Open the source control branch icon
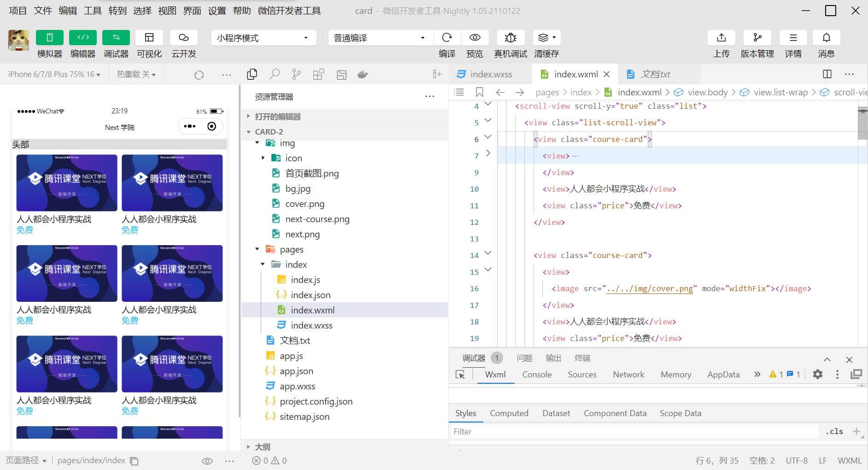Viewport: 868px width, 470px height. coord(296,74)
